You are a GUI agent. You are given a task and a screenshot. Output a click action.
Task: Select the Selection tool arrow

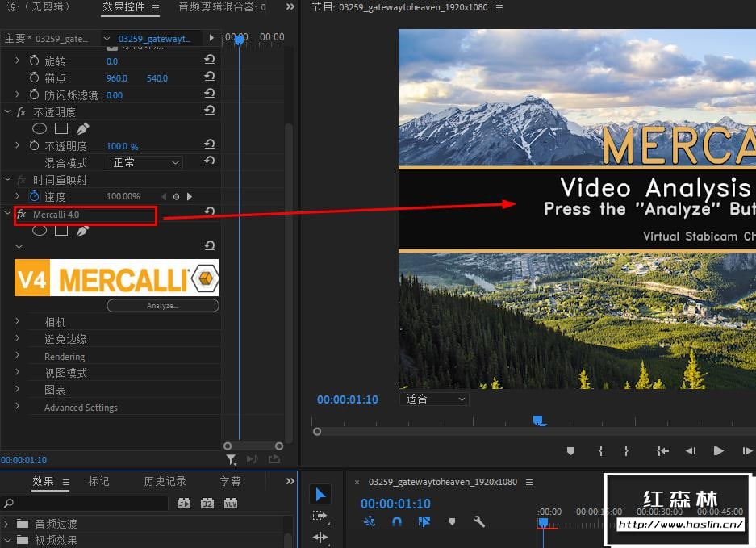point(320,494)
